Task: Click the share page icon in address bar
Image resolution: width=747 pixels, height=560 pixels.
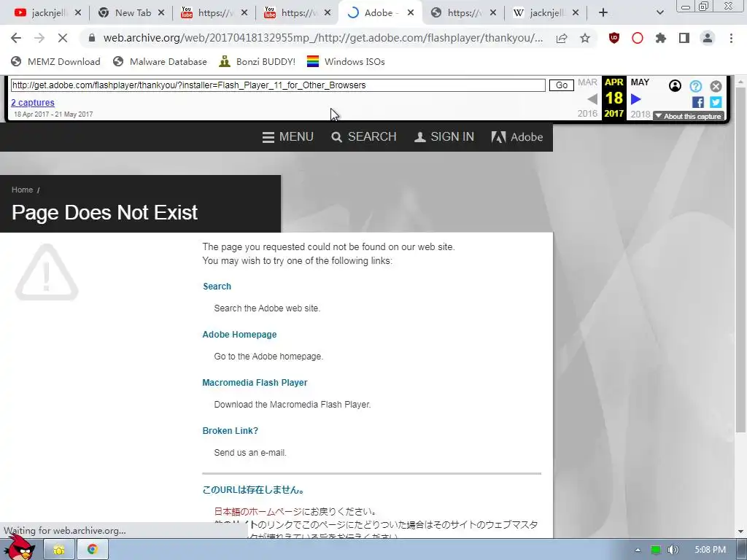Action: (562, 38)
